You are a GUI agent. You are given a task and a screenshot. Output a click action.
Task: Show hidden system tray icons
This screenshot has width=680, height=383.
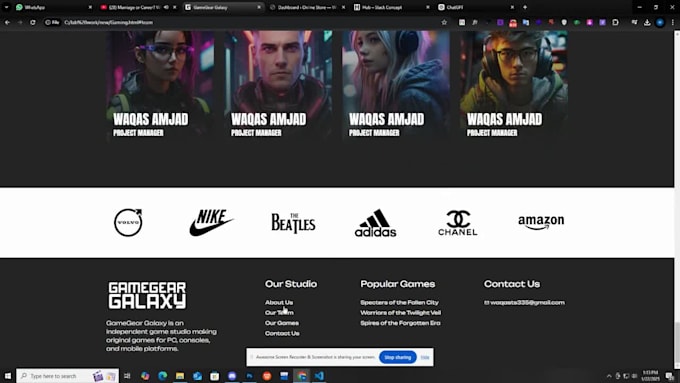tap(609, 376)
